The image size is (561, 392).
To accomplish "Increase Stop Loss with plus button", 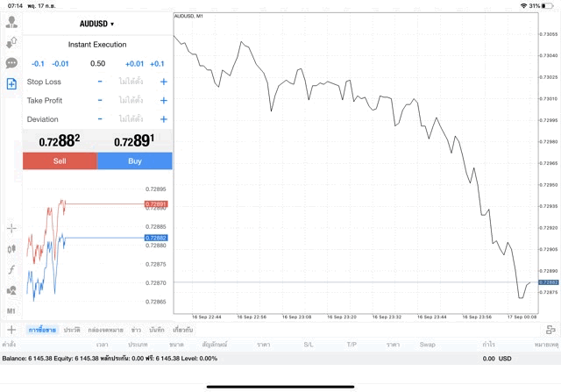I will point(163,82).
